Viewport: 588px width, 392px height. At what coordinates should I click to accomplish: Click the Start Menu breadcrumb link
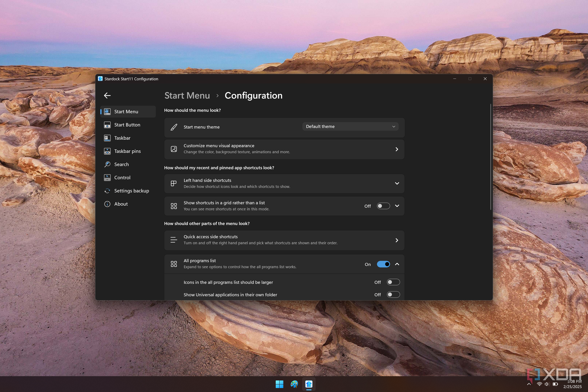(187, 96)
